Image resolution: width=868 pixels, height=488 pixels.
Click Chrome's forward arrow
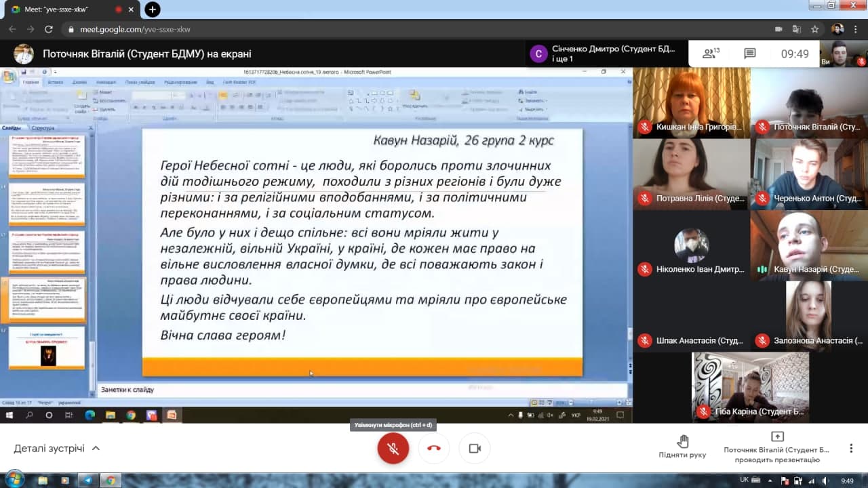point(31,29)
